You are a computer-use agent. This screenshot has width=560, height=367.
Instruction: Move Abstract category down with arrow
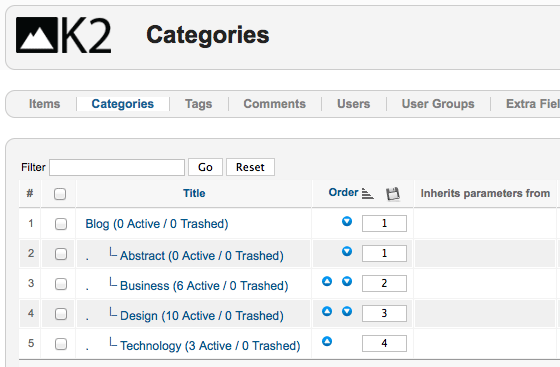(347, 251)
